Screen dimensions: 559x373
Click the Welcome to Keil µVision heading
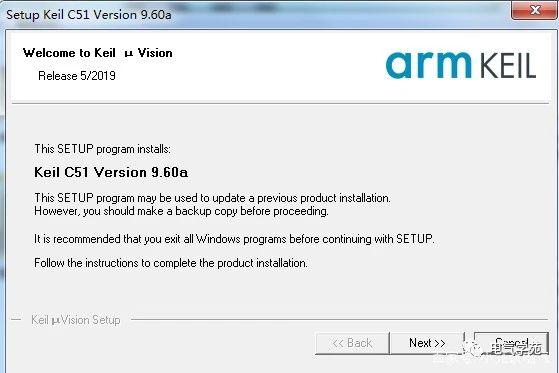point(98,53)
